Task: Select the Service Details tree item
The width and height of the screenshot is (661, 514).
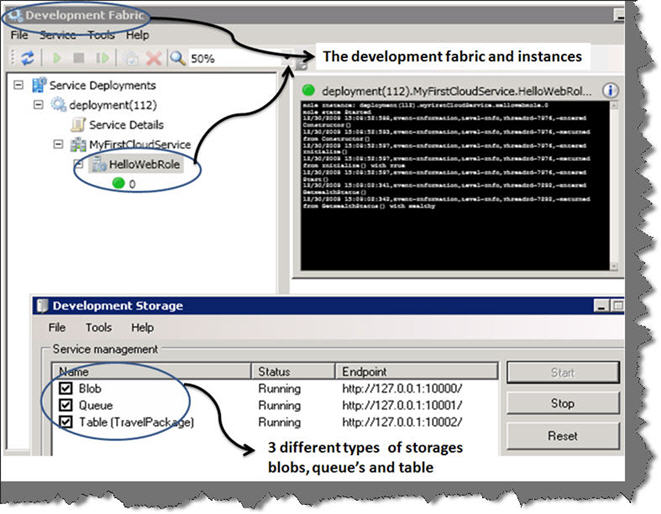Action: pyautogui.click(x=126, y=125)
